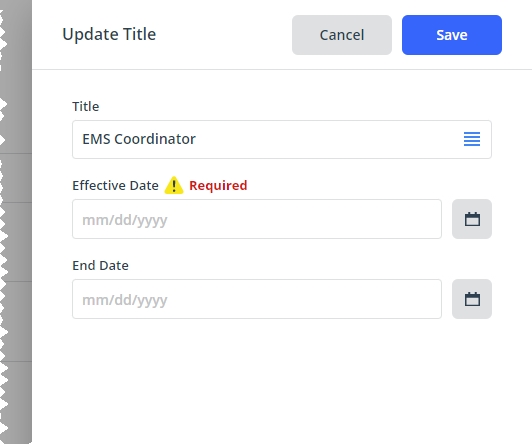532x444 pixels.
Task: Click the header area between title and Cancel
Action: [224, 35]
